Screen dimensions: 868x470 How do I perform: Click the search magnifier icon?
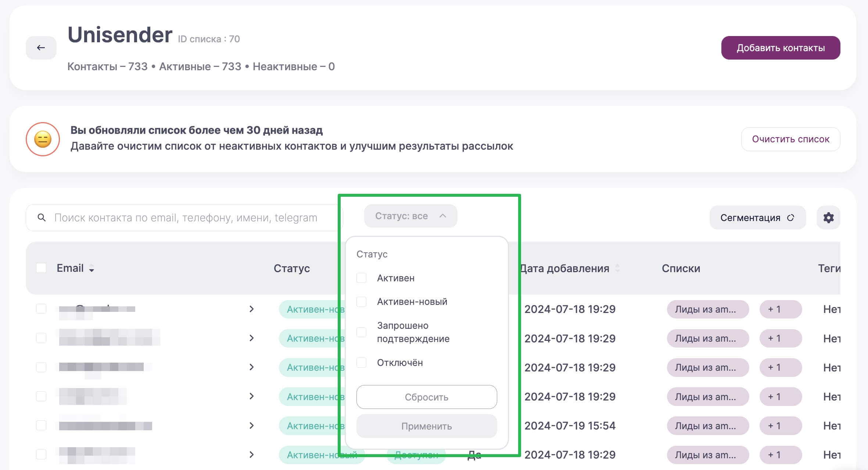click(x=42, y=218)
